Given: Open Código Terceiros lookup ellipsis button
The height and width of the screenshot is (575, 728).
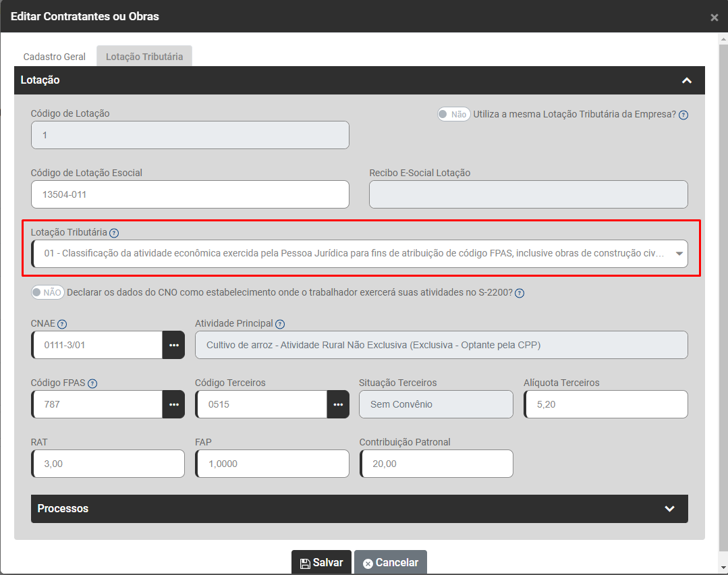Looking at the screenshot, I should coord(338,404).
